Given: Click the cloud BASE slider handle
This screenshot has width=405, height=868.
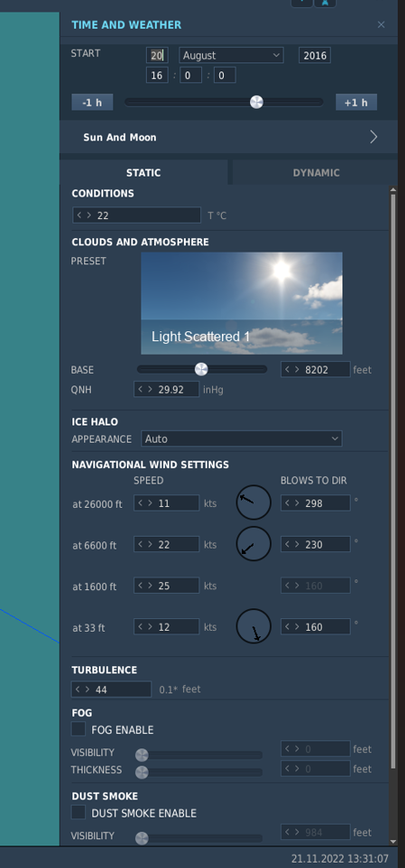Looking at the screenshot, I should pos(201,369).
